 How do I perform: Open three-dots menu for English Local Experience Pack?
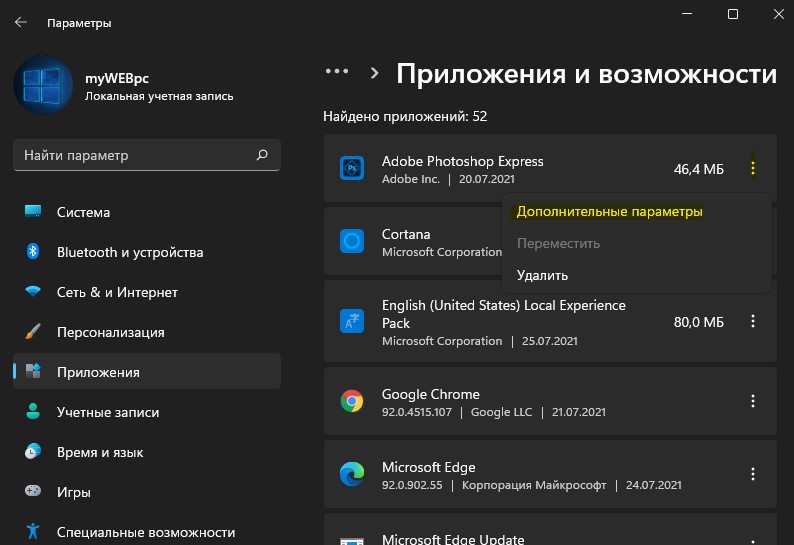753,321
